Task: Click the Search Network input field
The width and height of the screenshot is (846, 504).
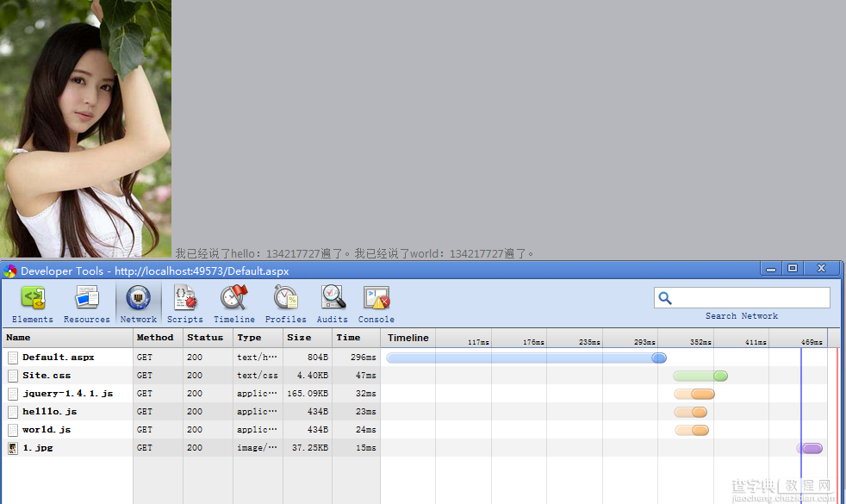Action: 742,298
